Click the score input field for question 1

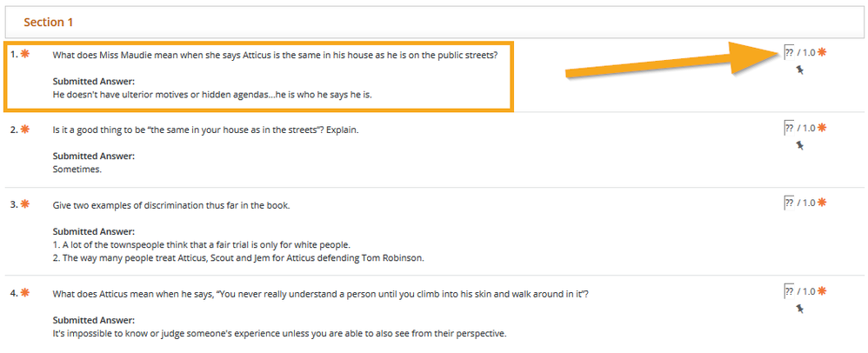[790, 52]
